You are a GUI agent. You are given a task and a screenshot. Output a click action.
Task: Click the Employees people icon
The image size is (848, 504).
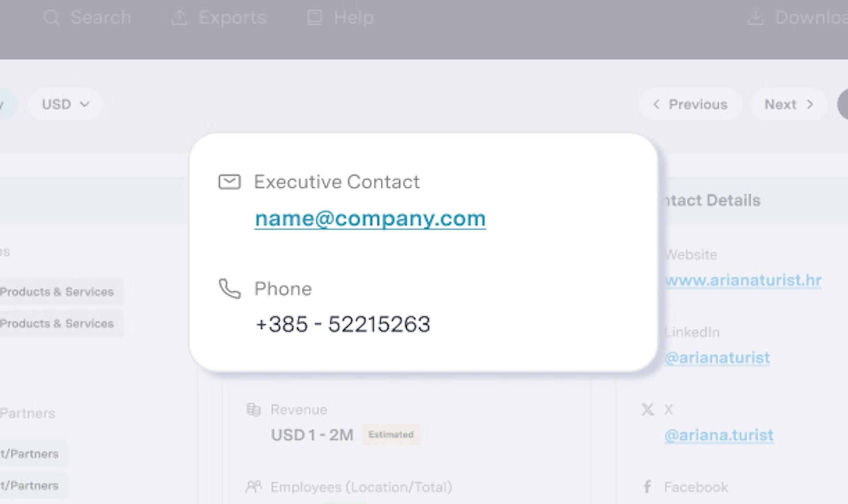[x=254, y=487]
